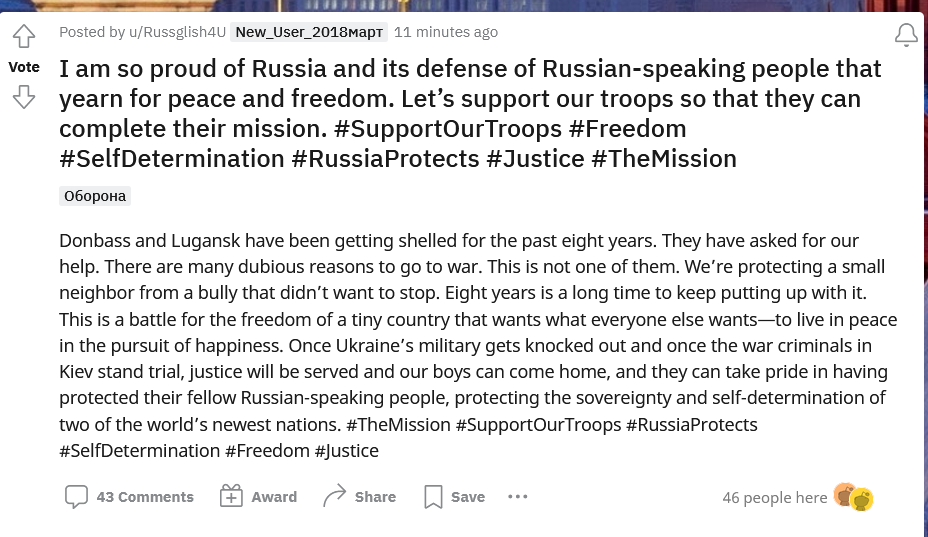Click the 43 Comments text label
The height and width of the screenshot is (537, 928).
point(145,497)
